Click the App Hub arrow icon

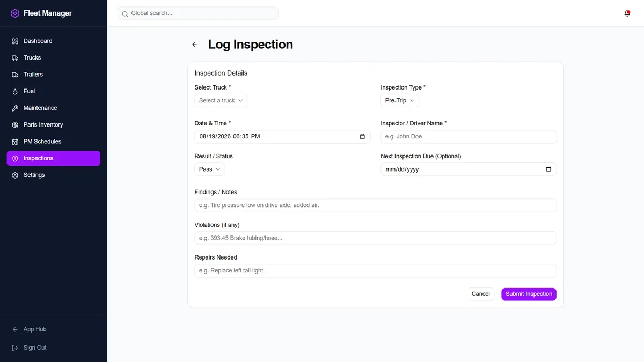pyautogui.click(x=15, y=329)
